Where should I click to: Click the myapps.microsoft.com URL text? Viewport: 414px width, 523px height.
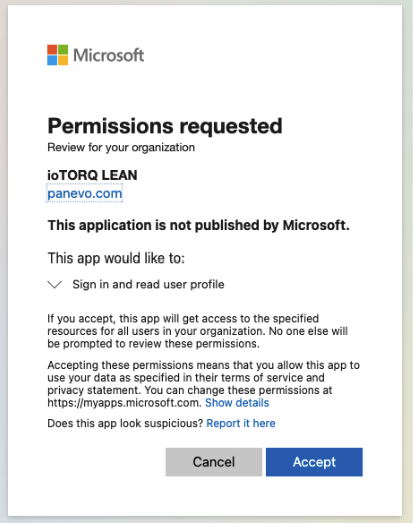click(124, 403)
